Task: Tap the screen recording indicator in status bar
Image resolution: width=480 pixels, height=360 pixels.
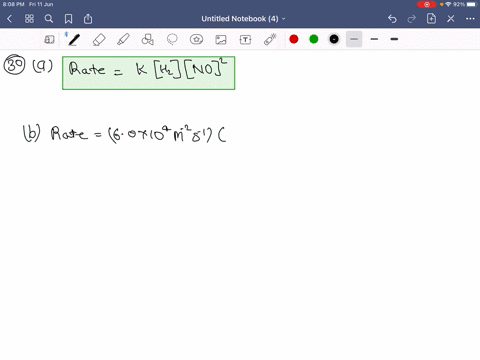Action: (427, 4)
